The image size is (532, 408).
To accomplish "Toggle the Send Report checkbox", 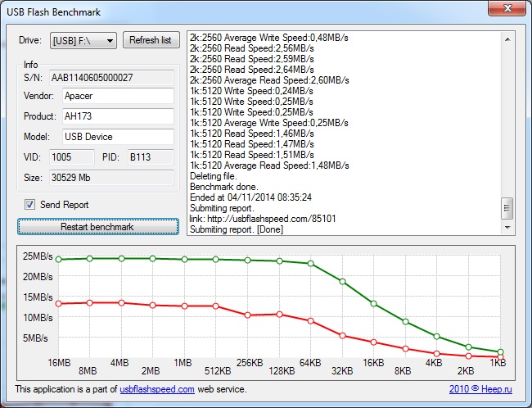I will 30,205.
